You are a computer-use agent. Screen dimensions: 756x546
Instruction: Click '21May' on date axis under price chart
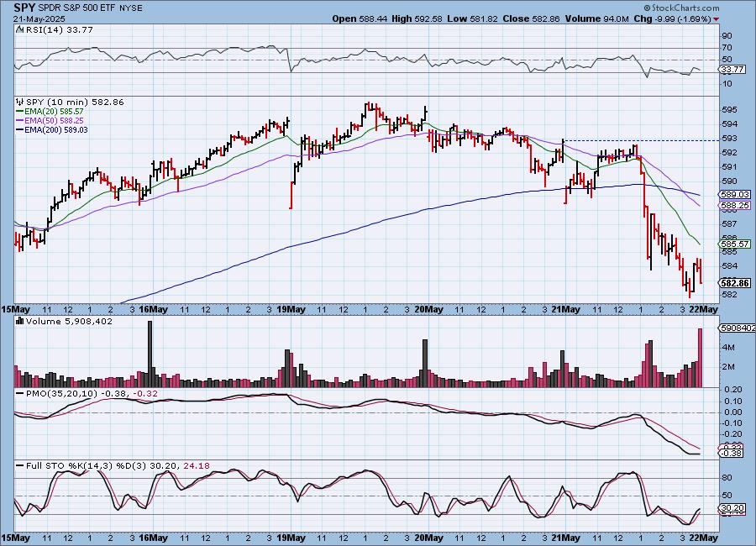click(565, 309)
